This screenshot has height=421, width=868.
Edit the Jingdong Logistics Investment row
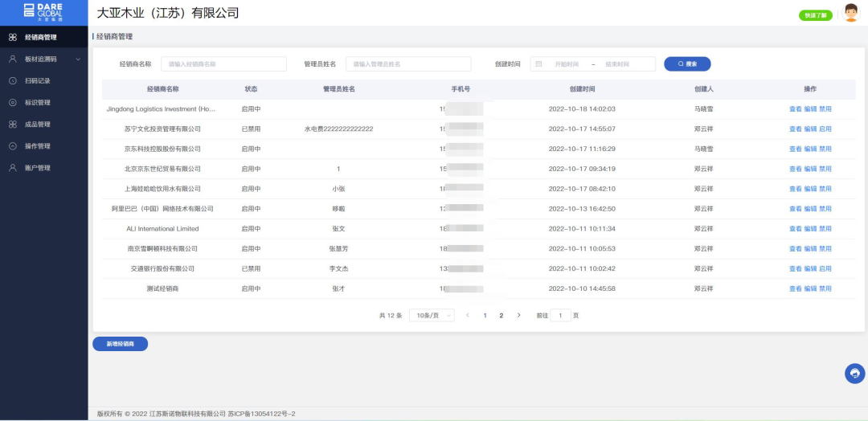pyautogui.click(x=810, y=109)
